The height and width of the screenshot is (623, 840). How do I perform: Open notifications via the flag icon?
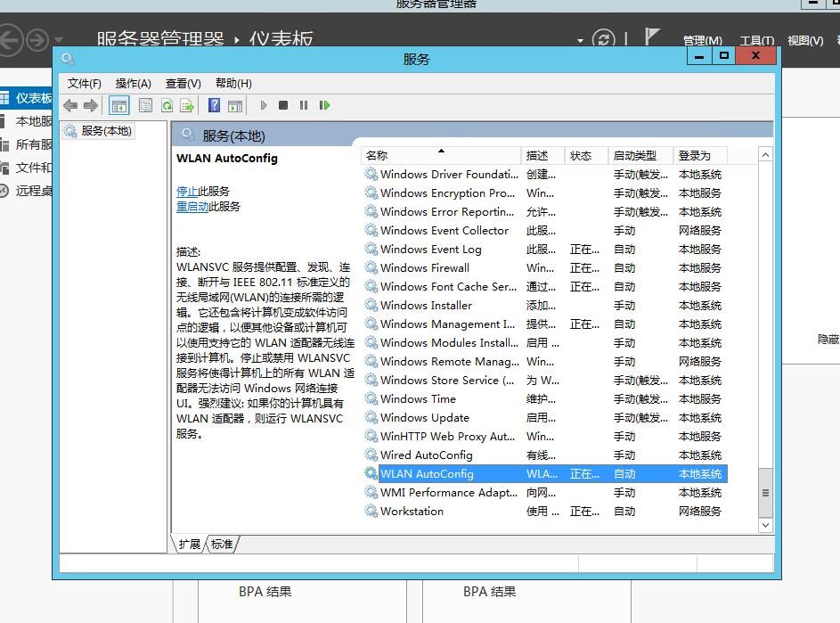[650, 37]
